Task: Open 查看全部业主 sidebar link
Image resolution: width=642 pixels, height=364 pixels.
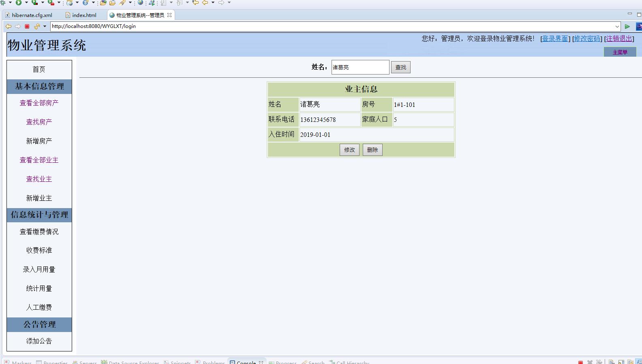Action: 39,160
